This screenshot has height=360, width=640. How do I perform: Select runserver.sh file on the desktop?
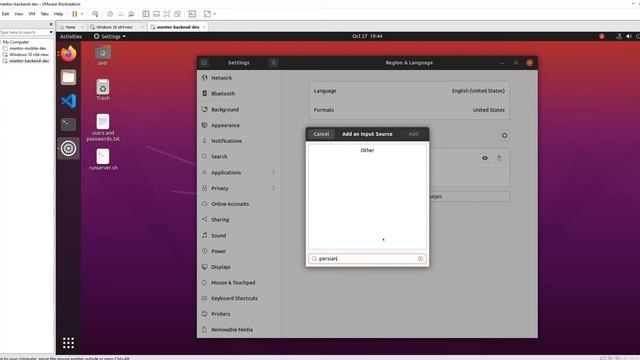(103, 159)
